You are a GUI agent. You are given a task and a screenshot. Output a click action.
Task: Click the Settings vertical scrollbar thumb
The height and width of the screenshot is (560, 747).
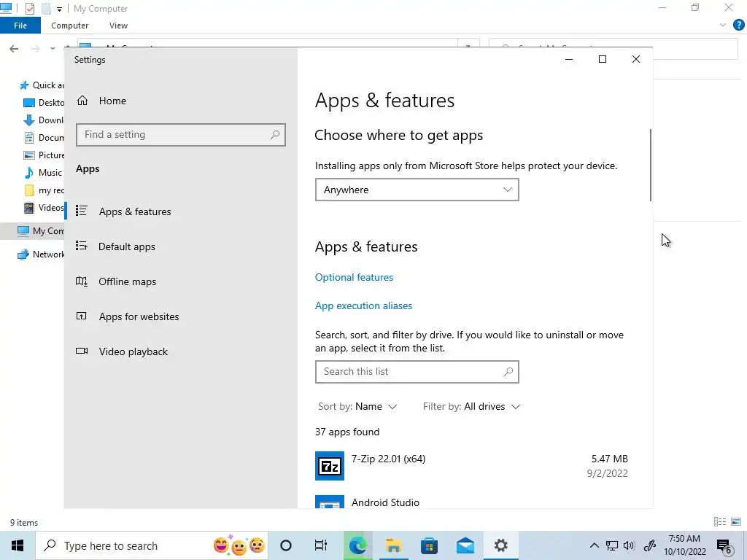650,165
